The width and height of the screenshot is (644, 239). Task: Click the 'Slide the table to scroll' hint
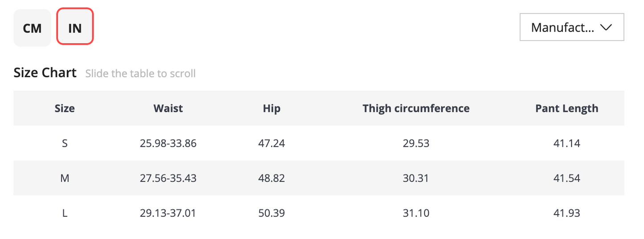pos(140,73)
